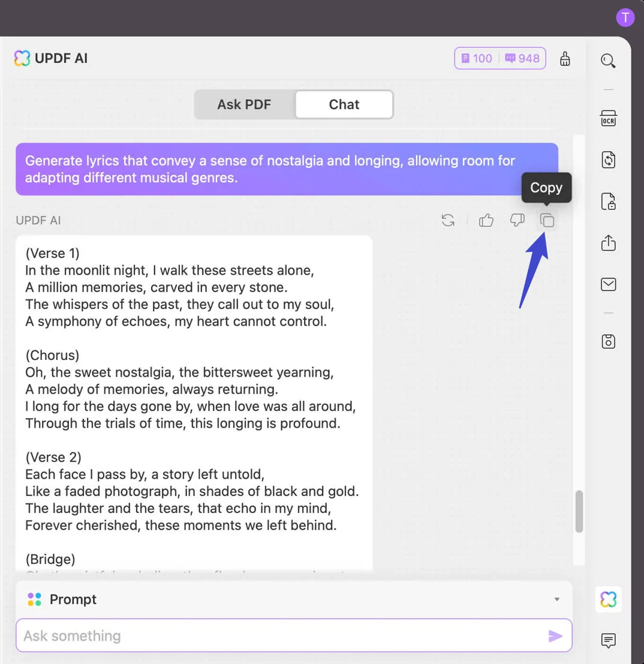Screen dimensions: 644x664
Task: Give the response a thumbs down
Action: pyautogui.click(x=517, y=220)
